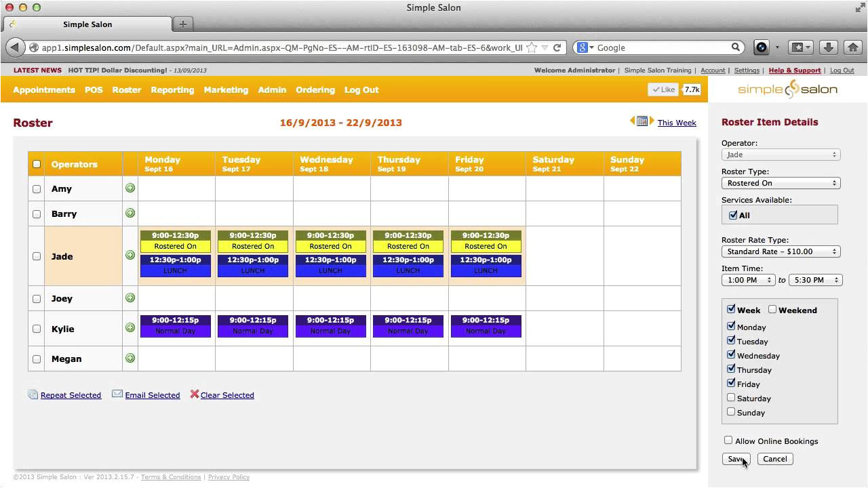Bookmark this page star

(532, 47)
